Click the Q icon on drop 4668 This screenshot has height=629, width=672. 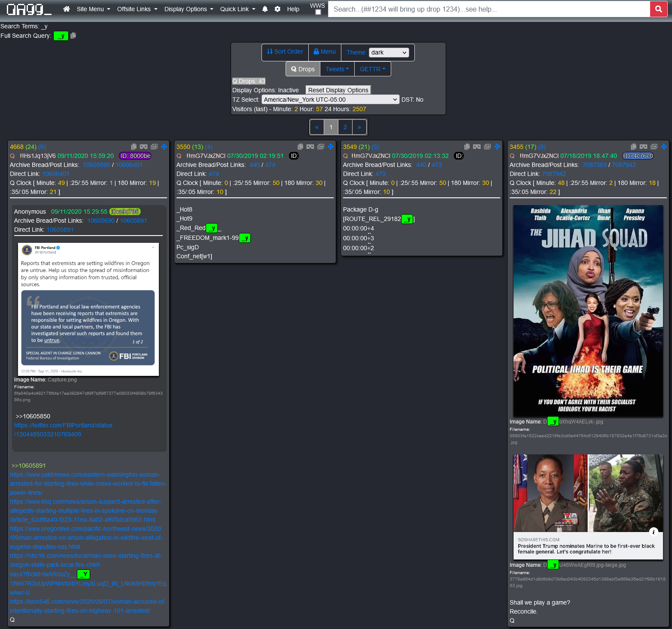(x=12, y=156)
